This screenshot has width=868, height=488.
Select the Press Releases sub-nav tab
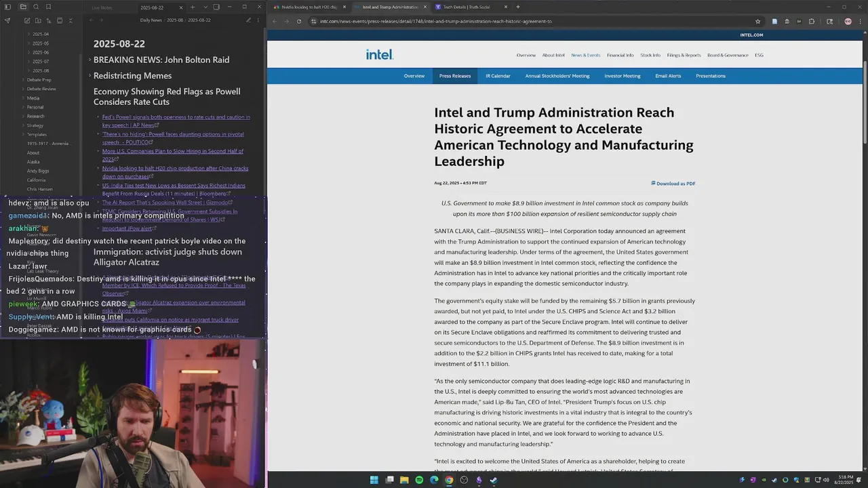455,76
